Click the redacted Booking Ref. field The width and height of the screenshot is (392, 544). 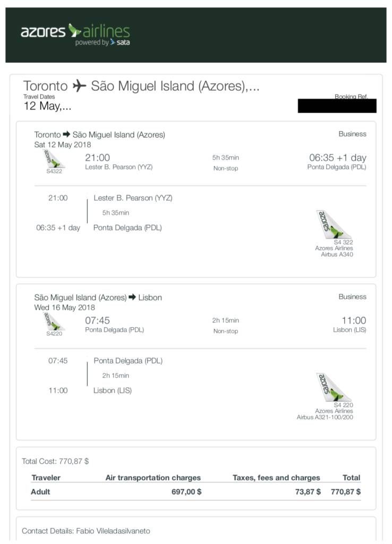coord(337,106)
